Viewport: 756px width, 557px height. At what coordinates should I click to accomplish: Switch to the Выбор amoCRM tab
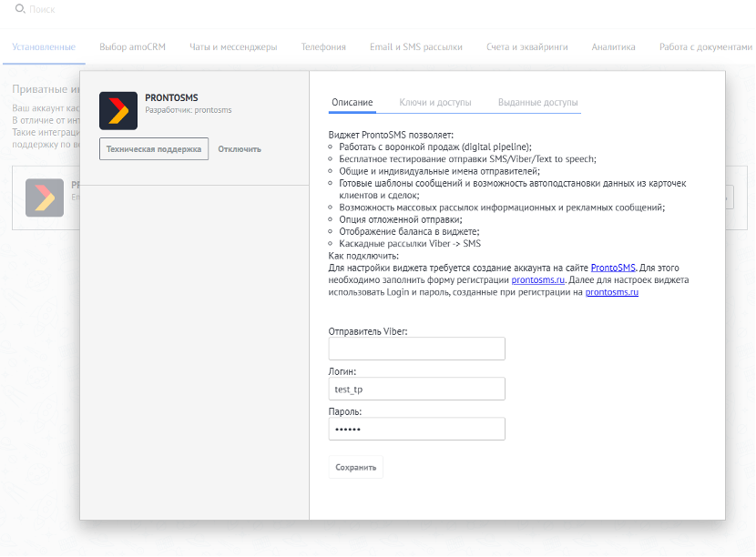click(133, 46)
